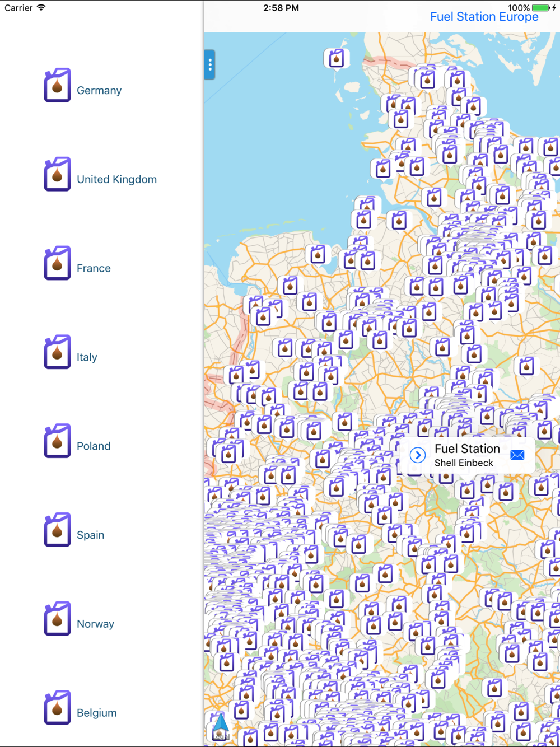This screenshot has width=560, height=747.
Task: Select France in the country list
Action: [94, 268]
